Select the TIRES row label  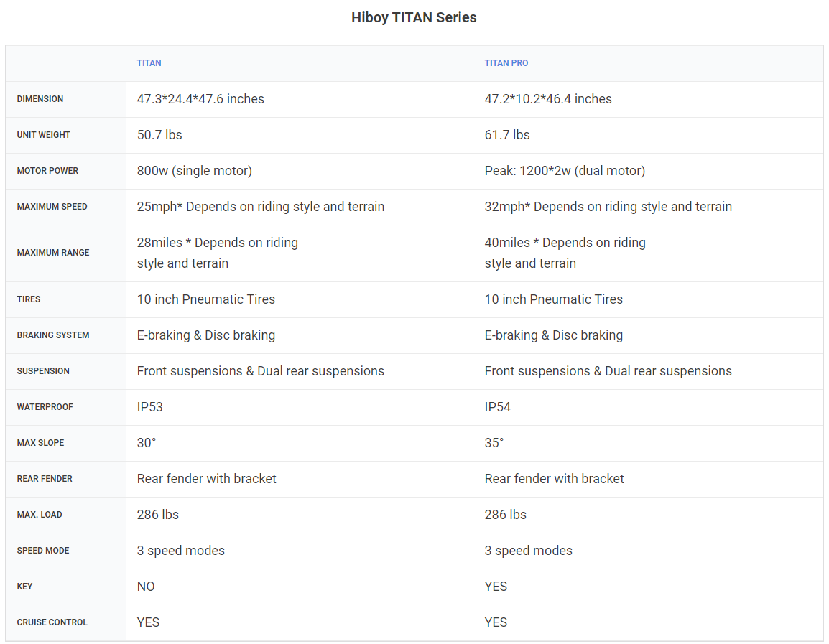pyautogui.click(x=29, y=299)
